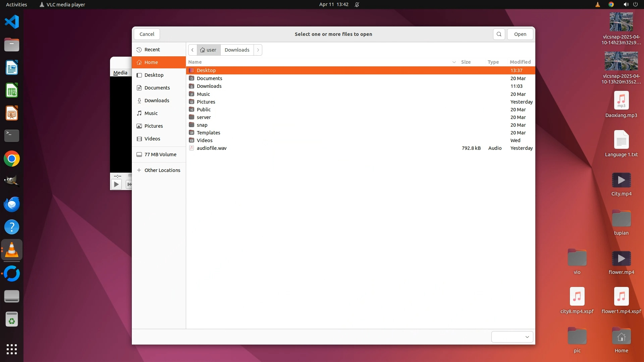Click the Downloads path bar segment

click(x=237, y=50)
